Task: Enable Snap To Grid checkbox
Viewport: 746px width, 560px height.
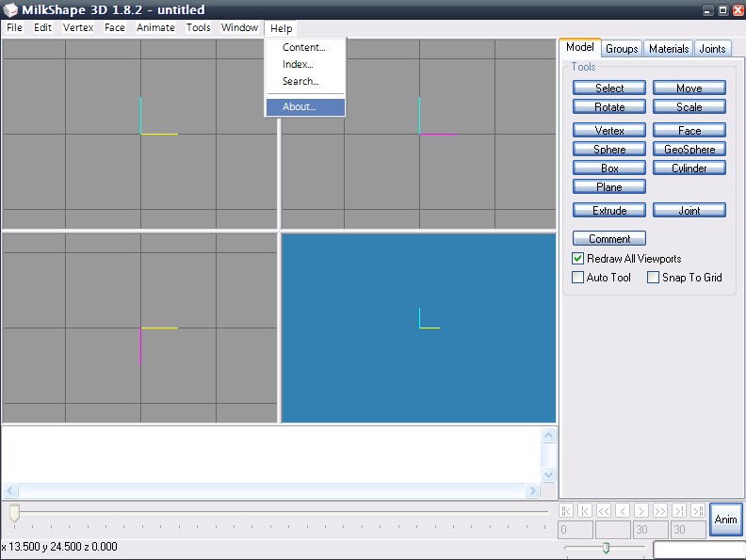Action: point(653,278)
